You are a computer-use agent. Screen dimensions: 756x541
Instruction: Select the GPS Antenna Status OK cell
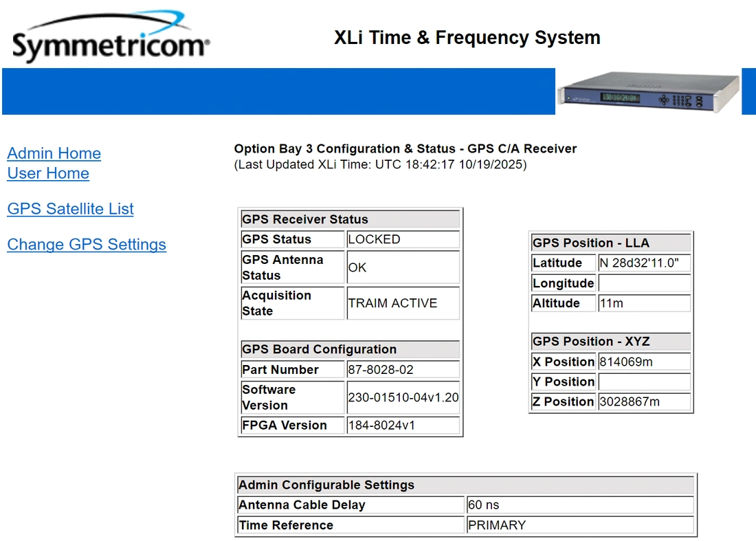[403, 267]
